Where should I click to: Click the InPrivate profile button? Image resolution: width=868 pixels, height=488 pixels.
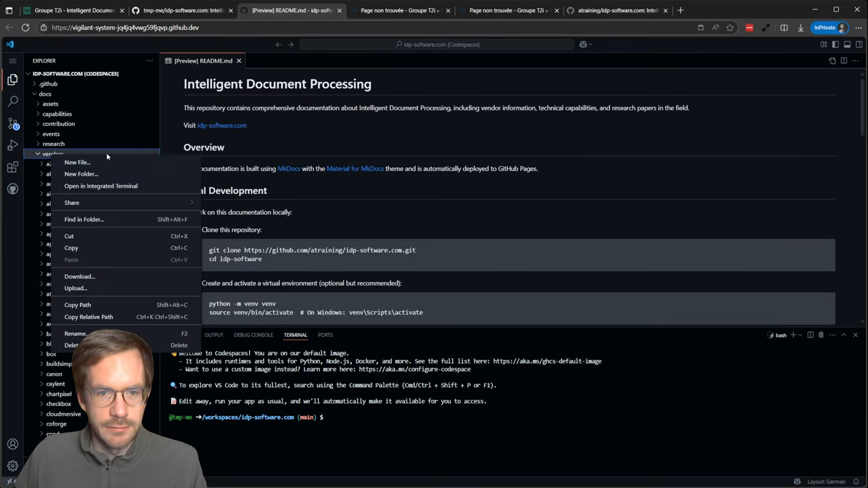click(830, 28)
